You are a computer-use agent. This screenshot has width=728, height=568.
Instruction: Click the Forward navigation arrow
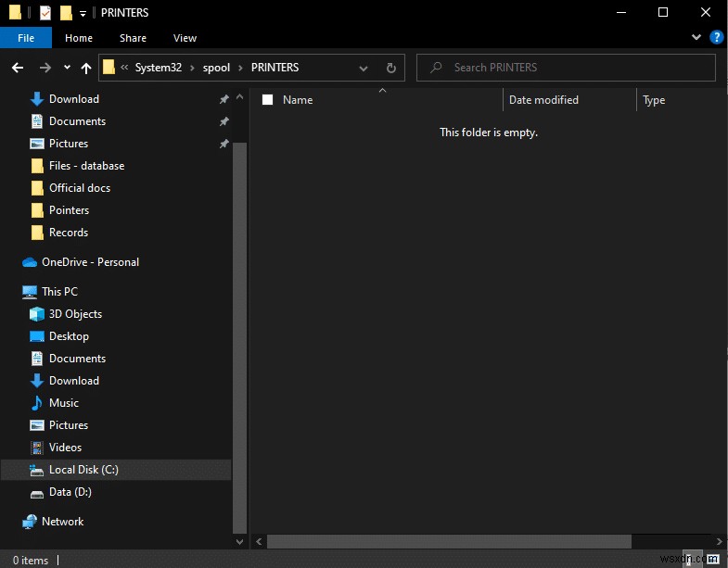(x=44, y=68)
